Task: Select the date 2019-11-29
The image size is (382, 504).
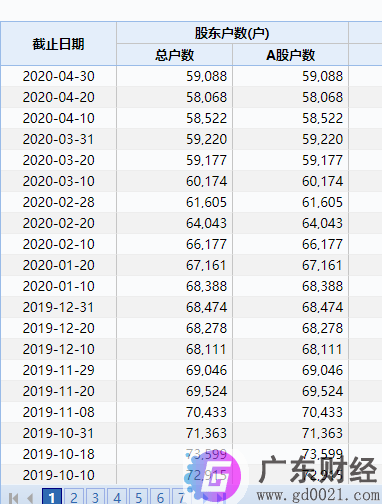Action: click(x=59, y=370)
